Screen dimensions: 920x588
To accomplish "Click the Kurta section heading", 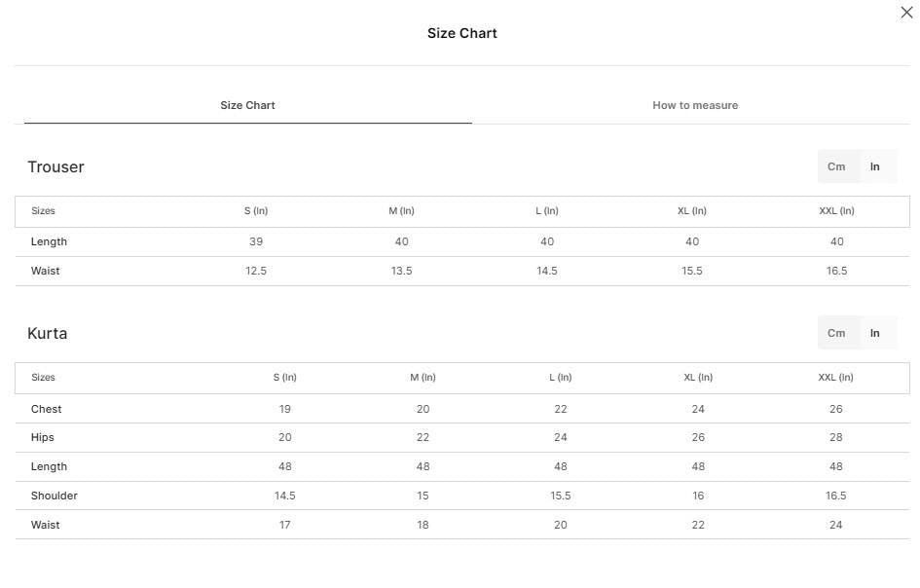I will tap(48, 334).
